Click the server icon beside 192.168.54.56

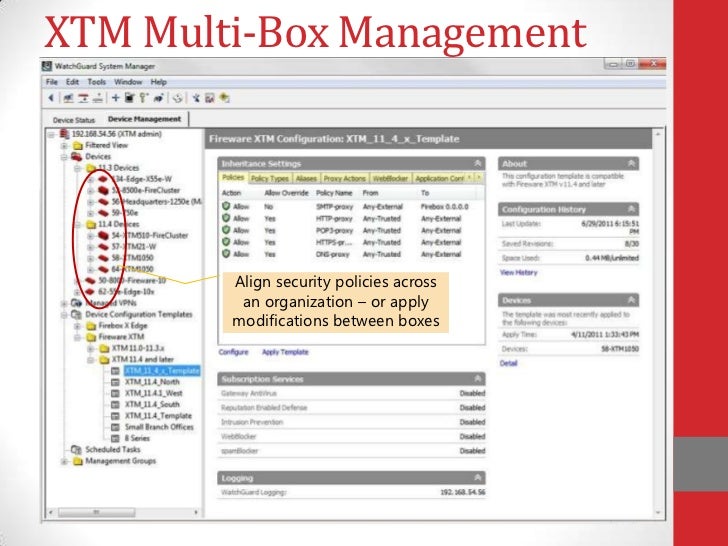click(65, 134)
